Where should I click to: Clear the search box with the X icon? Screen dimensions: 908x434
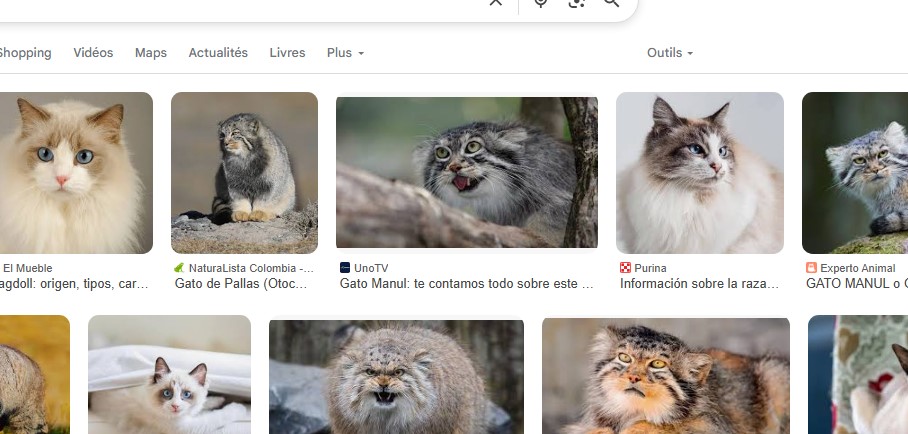(x=496, y=2)
